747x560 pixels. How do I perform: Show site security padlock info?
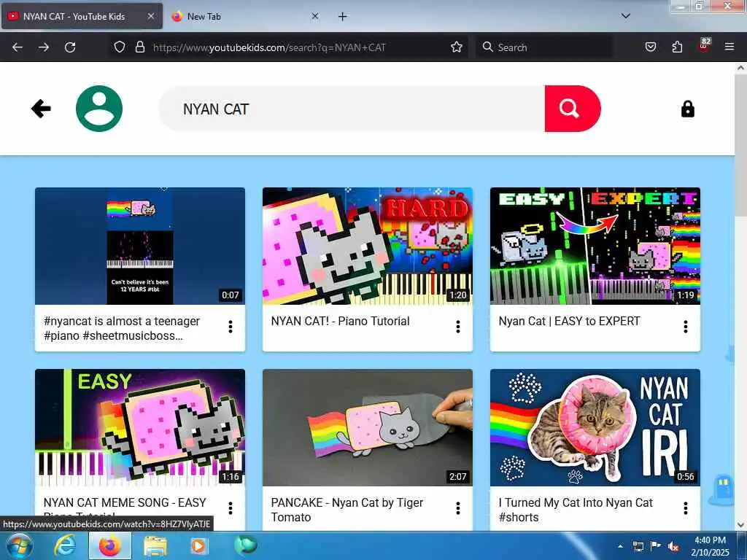tap(139, 47)
